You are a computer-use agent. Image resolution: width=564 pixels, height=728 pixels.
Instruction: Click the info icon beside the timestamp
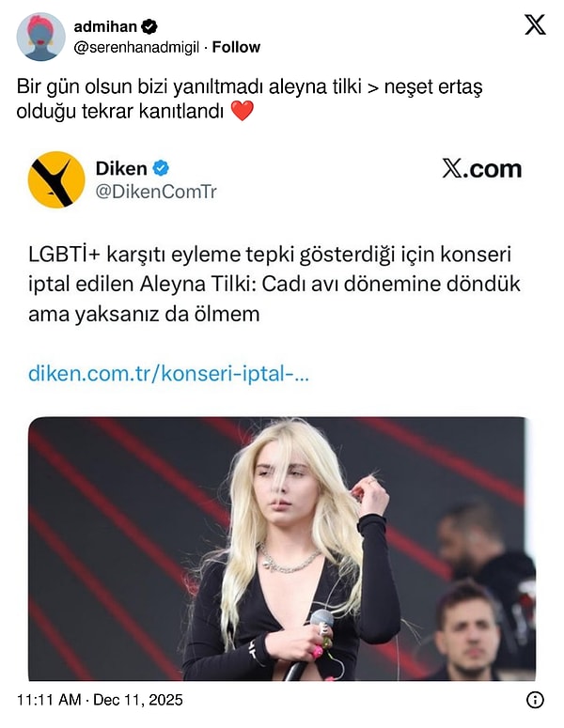535,700
